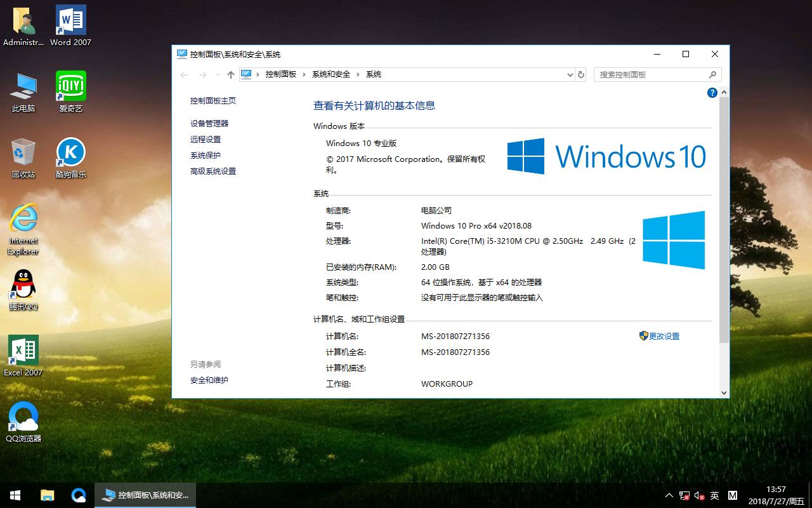Expand hidden icons in the system tray
Image resolution: width=812 pixels, height=508 pixels.
pyautogui.click(x=669, y=495)
